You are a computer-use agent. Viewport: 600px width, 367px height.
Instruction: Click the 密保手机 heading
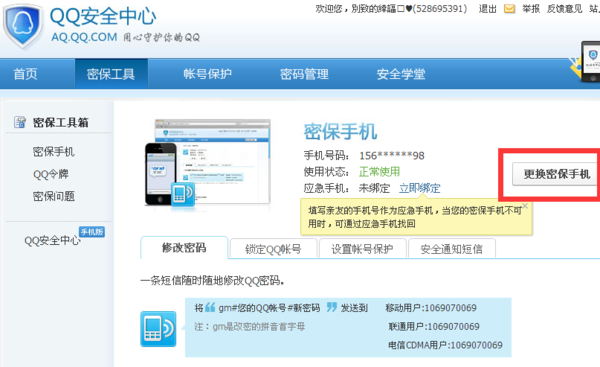point(341,132)
